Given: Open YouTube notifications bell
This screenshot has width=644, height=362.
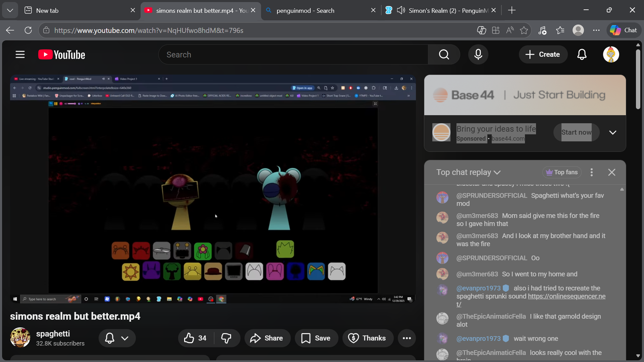Looking at the screenshot, I should click(x=582, y=54).
